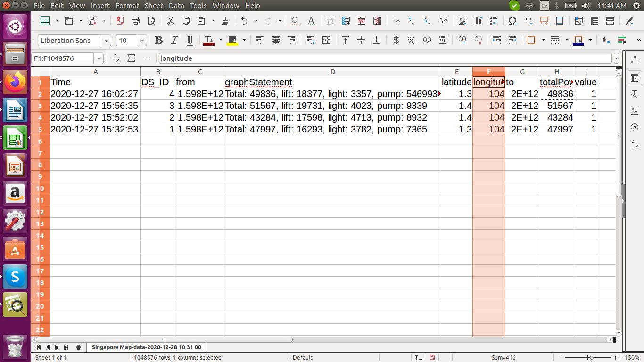Screen dimensions: 644x362
Task: Open Skype from the dock
Action: coord(15,277)
